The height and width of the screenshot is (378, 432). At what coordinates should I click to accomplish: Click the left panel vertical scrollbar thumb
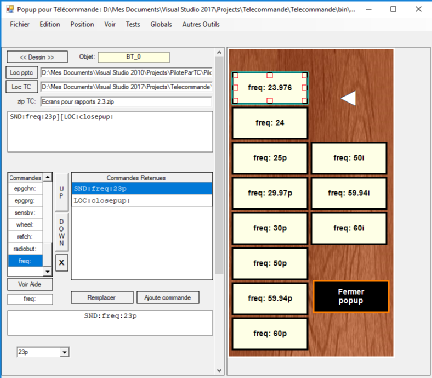click(x=219, y=165)
